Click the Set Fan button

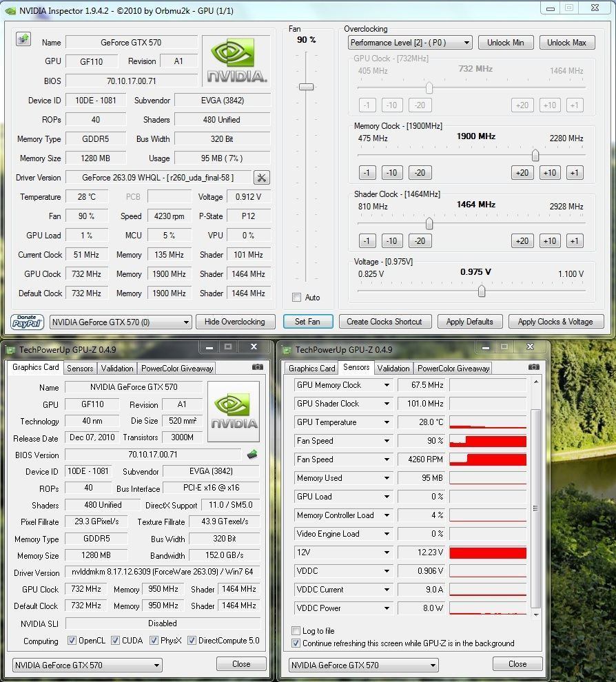coord(307,322)
